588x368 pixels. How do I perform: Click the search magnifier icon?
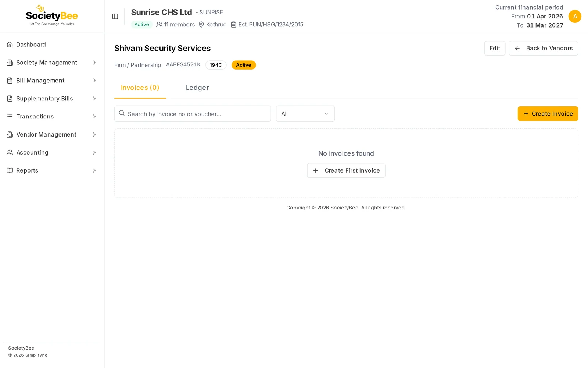click(x=122, y=113)
